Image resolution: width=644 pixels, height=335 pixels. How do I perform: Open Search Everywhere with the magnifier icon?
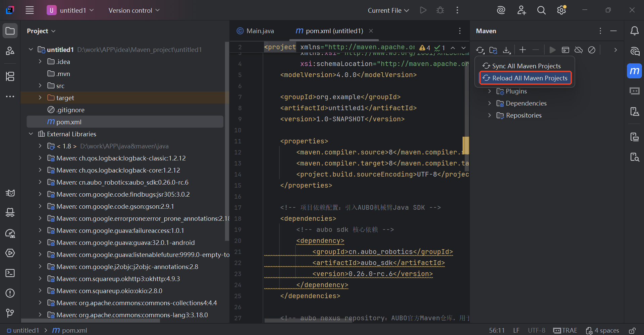tap(541, 10)
